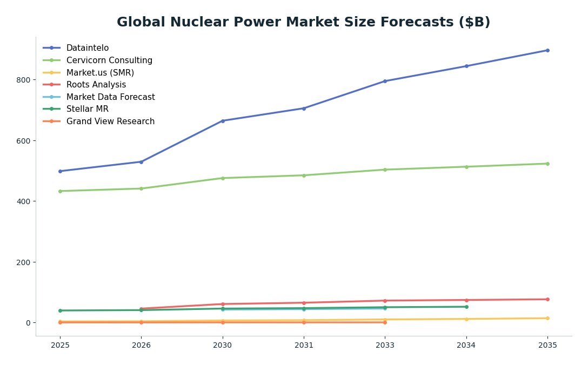
Task: Click the Cervicorn Consulting legend label
Action: 109,60
